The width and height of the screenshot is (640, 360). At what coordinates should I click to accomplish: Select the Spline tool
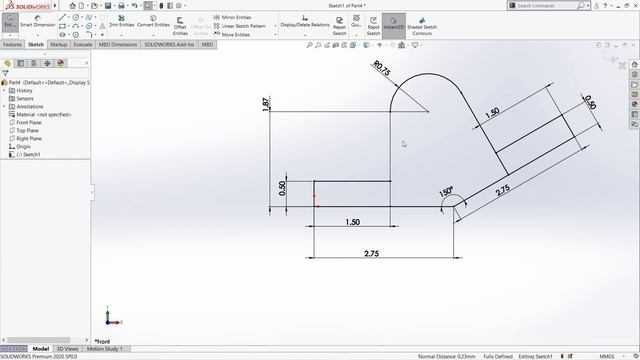pyautogui.click(x=89, y=18)
